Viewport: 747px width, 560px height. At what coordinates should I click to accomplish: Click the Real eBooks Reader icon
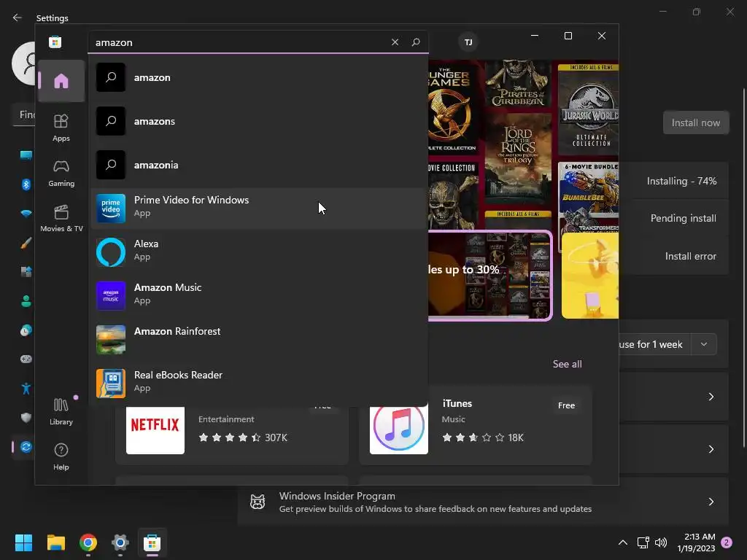click(111, 384)
